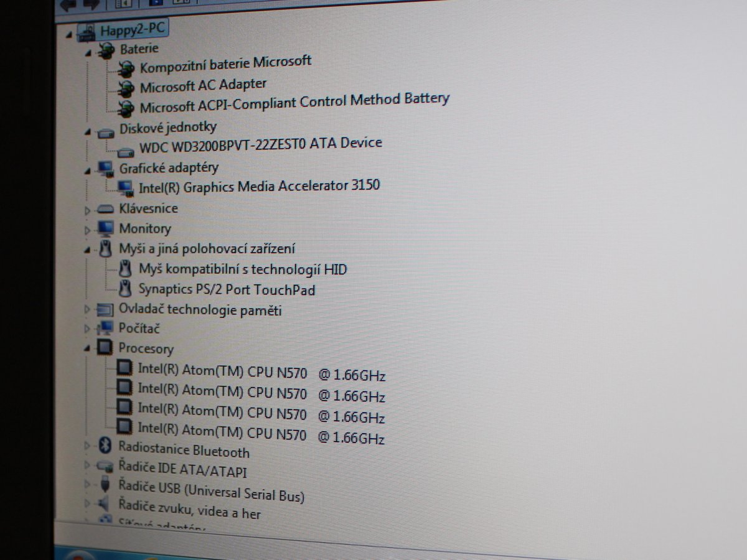Collapse the Grafické adaptéry category
The image size is (747, 560).
(88, 170)
